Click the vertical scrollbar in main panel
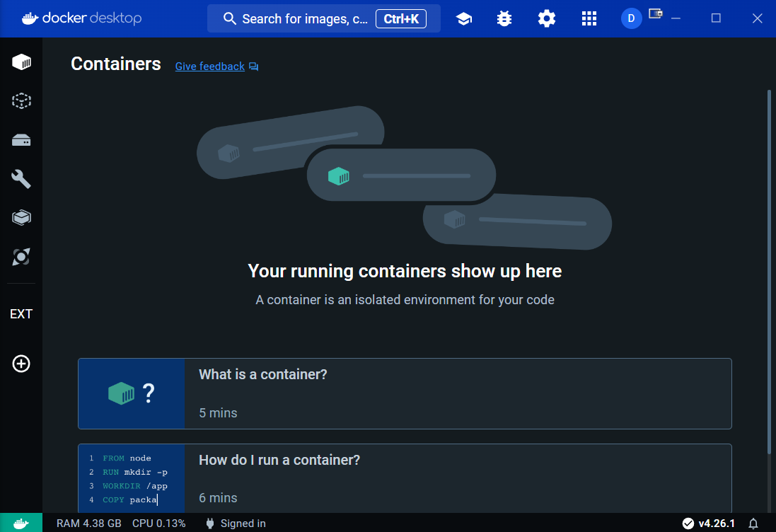776x532 pixels. pyautogui.click(x=770, y=269)
